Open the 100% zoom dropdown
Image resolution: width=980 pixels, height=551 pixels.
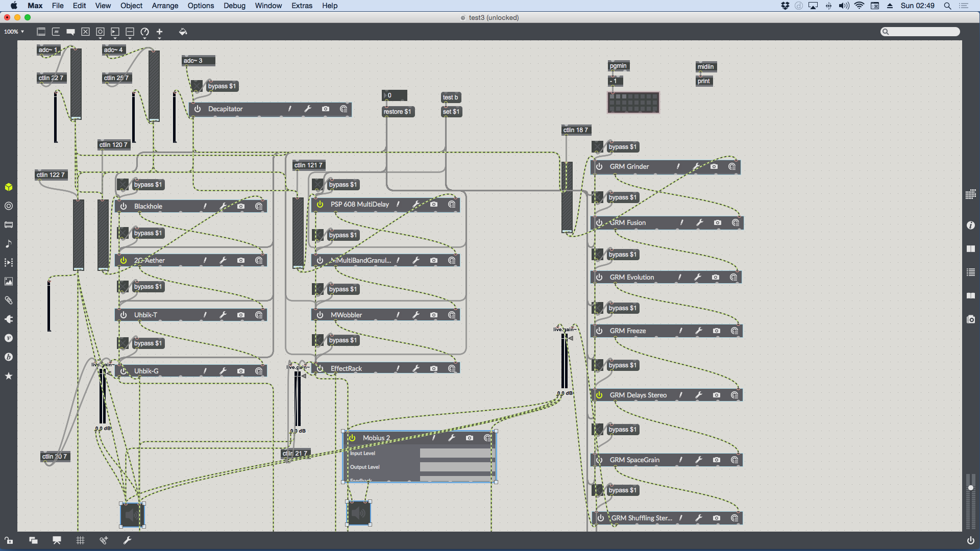coord(14,32)
